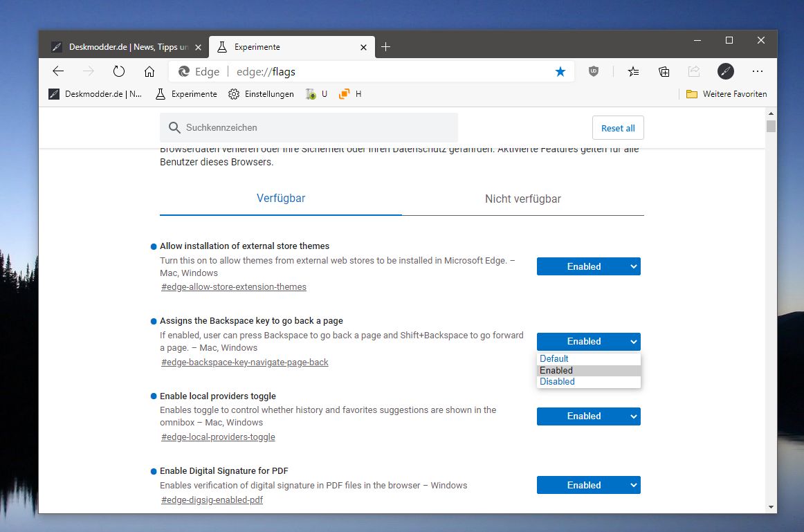Viewport: 804px width, 532px height.
Task: Click the Reset all button
Action: pos(618,128)
